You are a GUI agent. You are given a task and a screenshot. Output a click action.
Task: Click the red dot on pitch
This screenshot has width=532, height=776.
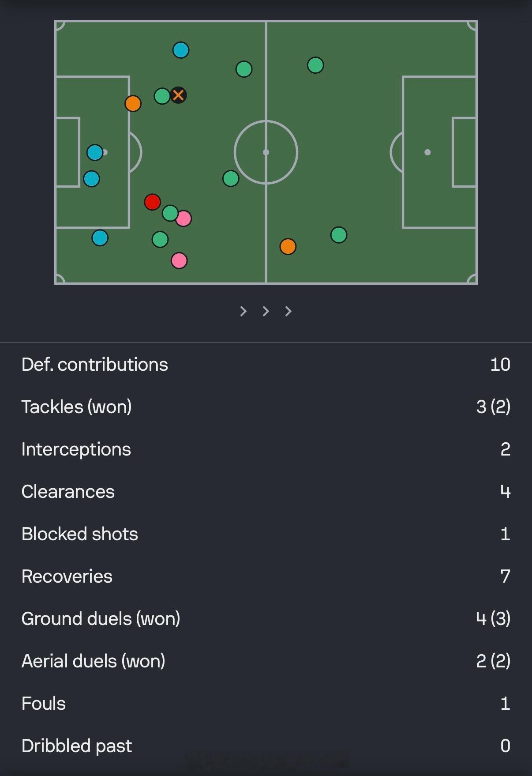coord(152,202)
